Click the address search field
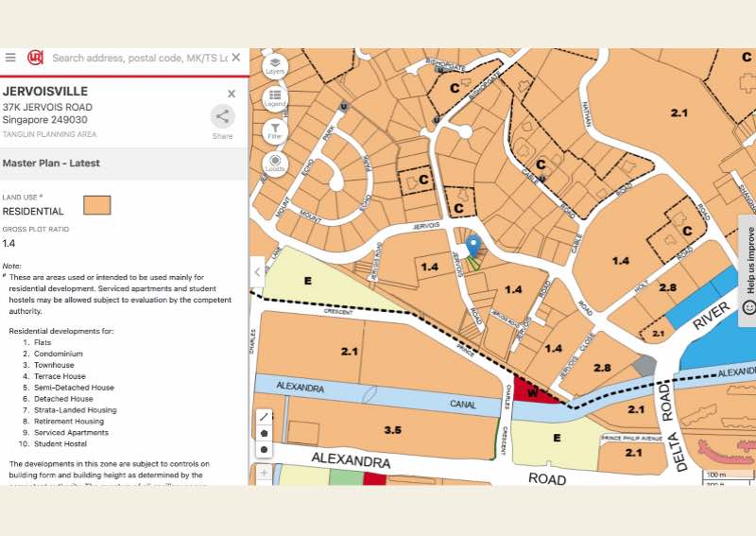The width and height of the screenshot is (756, 536). (137, 58)
